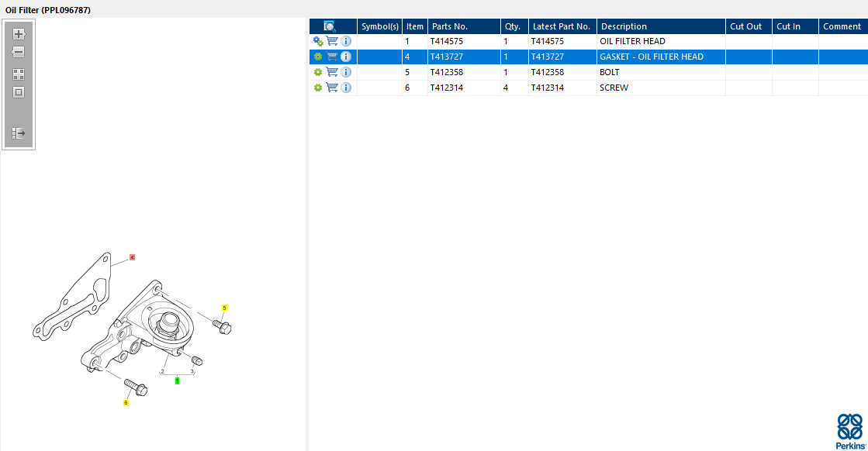Click the Cut In column header

tap(796, 26)
